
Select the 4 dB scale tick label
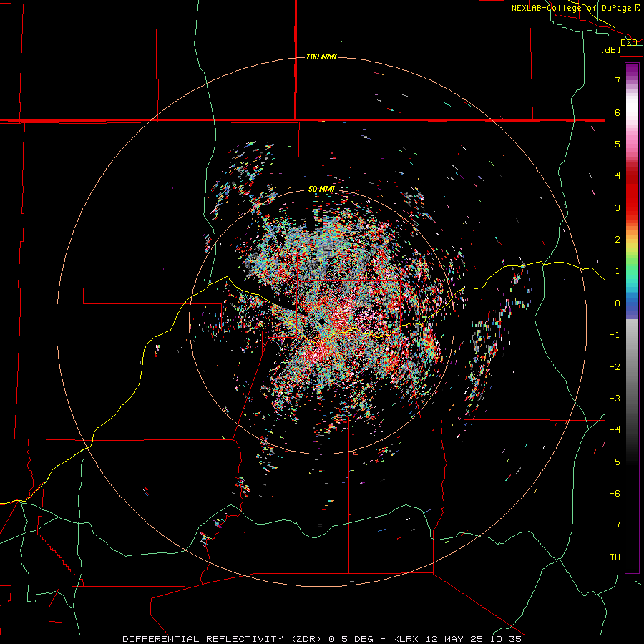pos(618,176)
